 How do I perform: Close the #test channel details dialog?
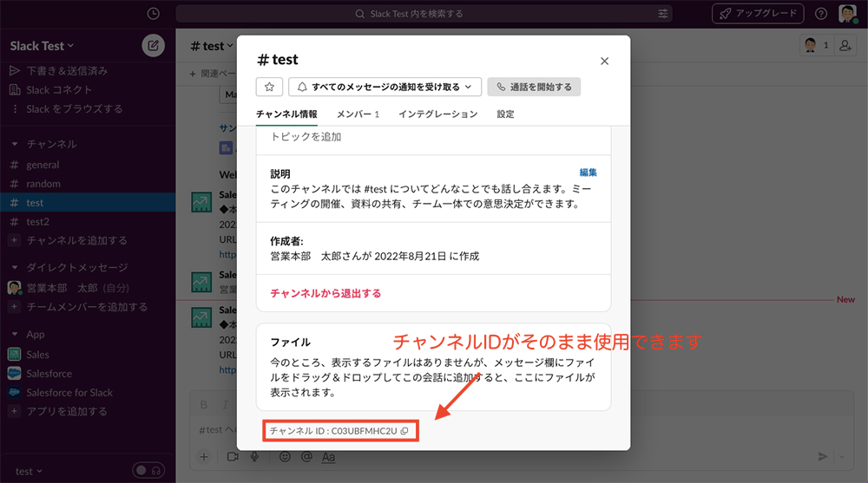[x=605, y=61]
